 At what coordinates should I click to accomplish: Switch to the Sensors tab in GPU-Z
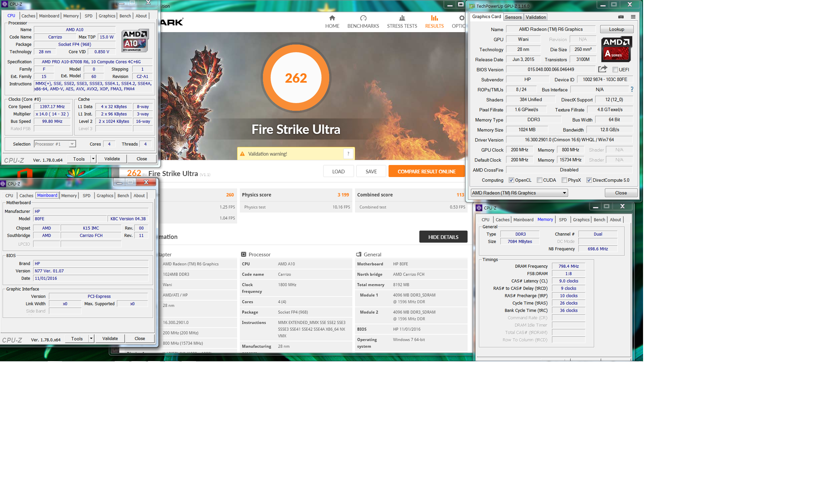tap(513, 17)
